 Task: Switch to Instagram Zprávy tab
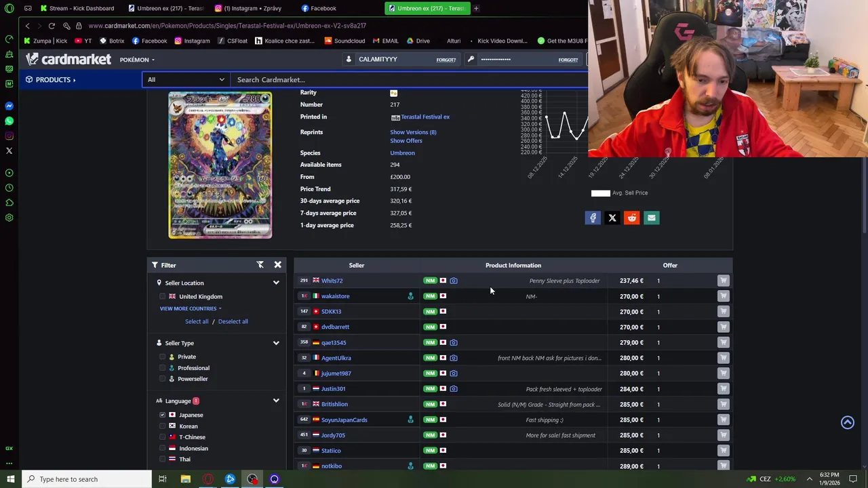[x=248, y=8]
